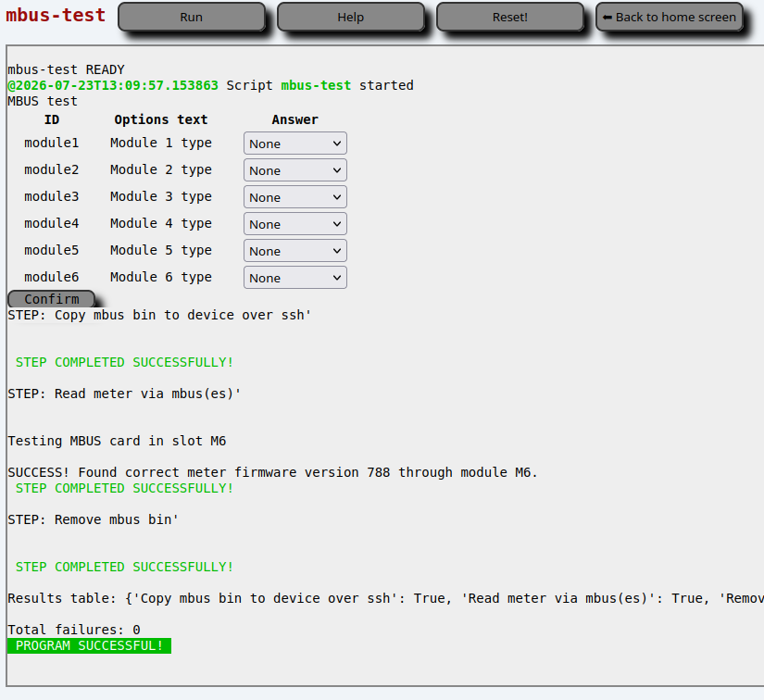This screenshot has width=764, height=700.
Task: Open the Help page
Action: coord(351,17)
